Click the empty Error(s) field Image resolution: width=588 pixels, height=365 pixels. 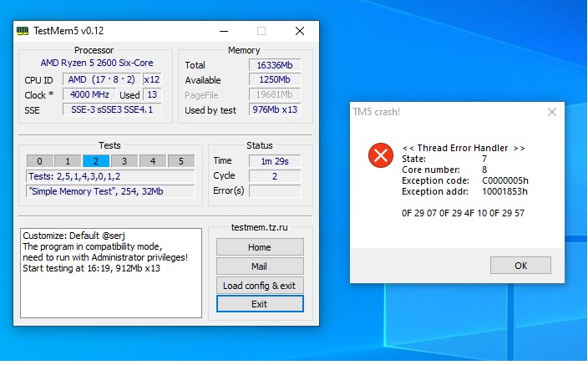pyautogui.click(x=275, y=191)
